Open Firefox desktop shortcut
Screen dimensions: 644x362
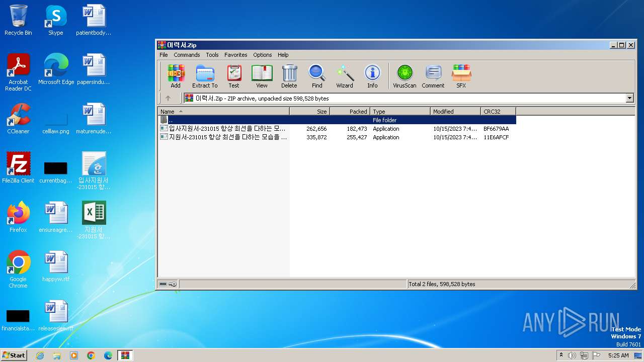(x=18, y=217)
